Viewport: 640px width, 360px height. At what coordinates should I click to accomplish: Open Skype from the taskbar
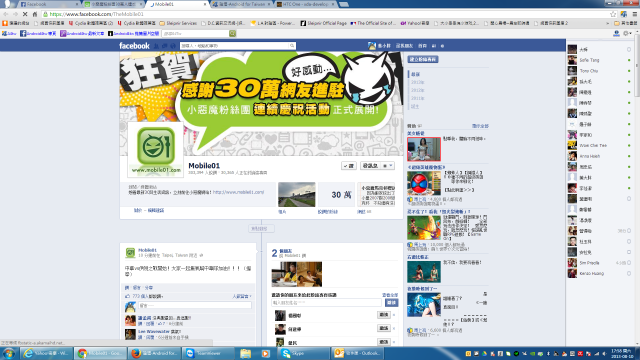(304, 353)
